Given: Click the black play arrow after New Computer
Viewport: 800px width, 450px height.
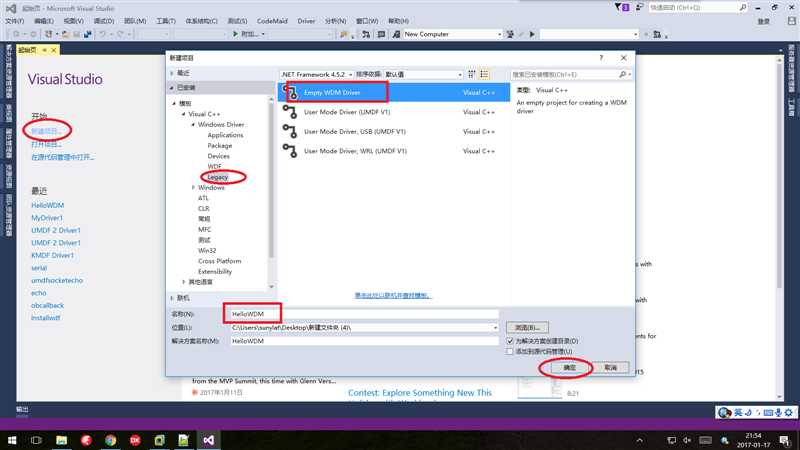Looking at the screenshot, I should click(532, 34).
